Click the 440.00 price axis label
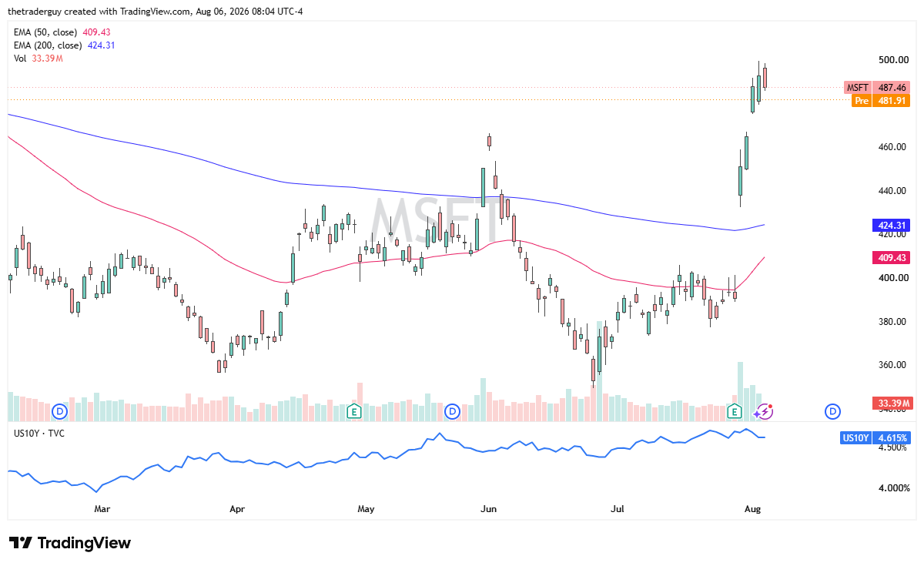This screenshot has height=566, width=924. pos(892,191)
